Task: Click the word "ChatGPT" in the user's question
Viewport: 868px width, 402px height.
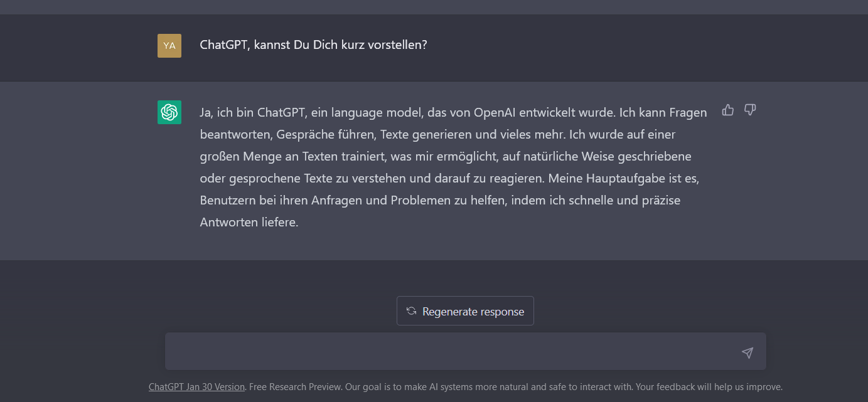Action: click(223, 45)
